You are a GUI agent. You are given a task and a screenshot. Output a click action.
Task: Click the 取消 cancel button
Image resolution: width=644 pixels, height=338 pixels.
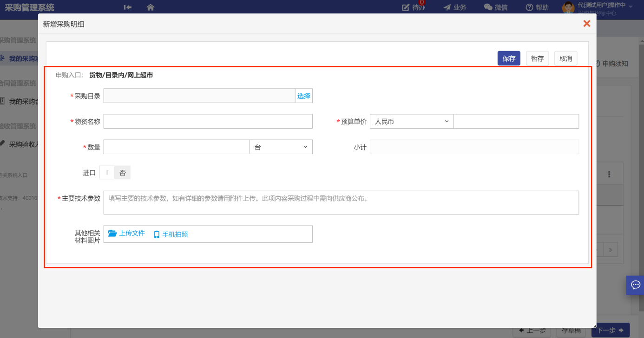(565, 58)
